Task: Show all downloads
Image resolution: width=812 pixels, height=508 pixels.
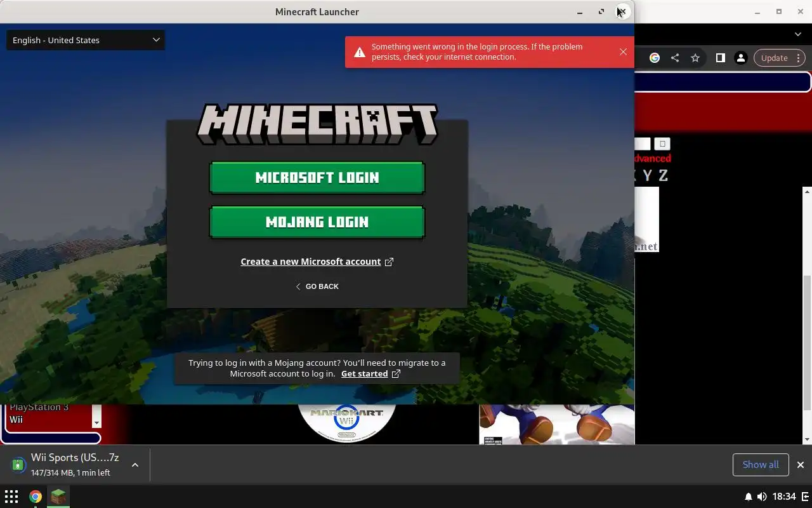Action: tap(761, 465)
